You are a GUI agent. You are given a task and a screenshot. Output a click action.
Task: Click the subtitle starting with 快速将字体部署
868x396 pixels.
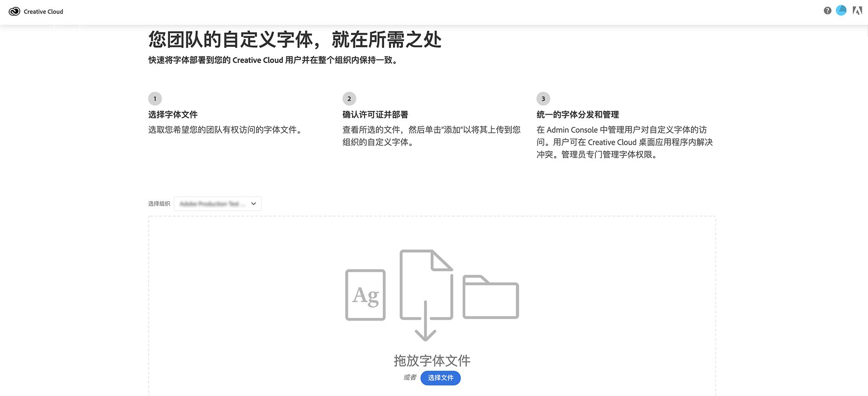273,60
